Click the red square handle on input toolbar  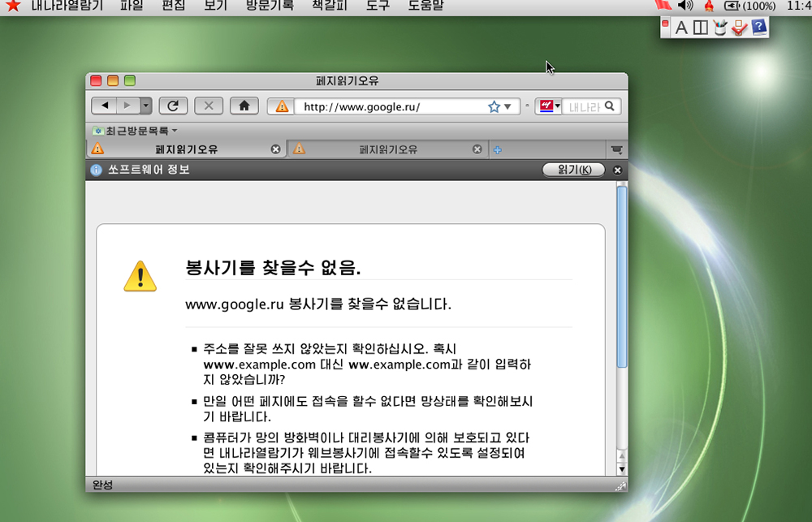point(666,24)
